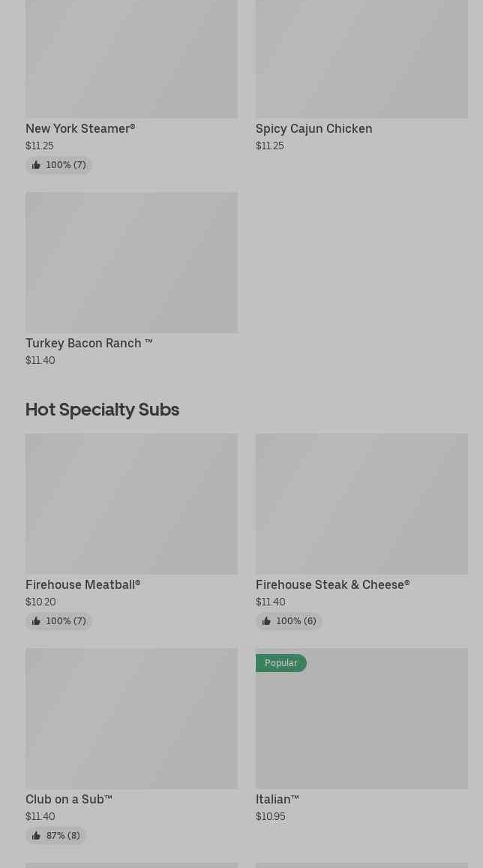483x868 pixels.
Task: Click the Italian sub name
Action: pyautogui.click(x=277, y=799)
